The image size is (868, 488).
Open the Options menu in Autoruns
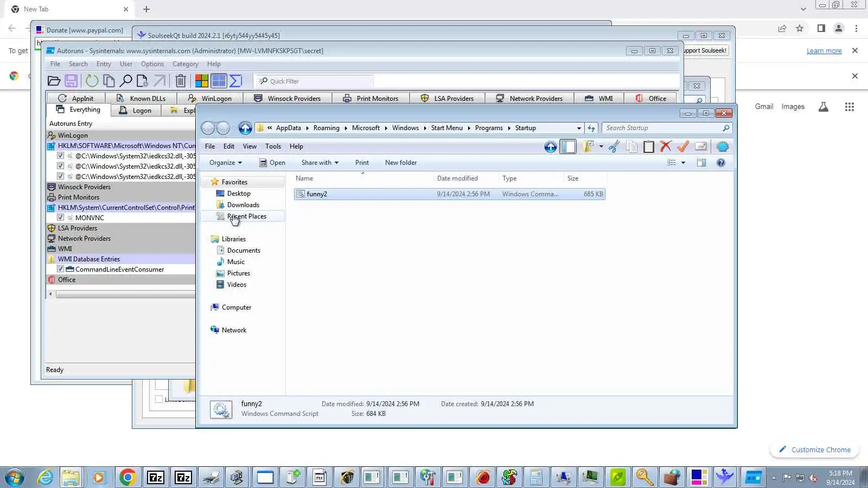[152, 64]
